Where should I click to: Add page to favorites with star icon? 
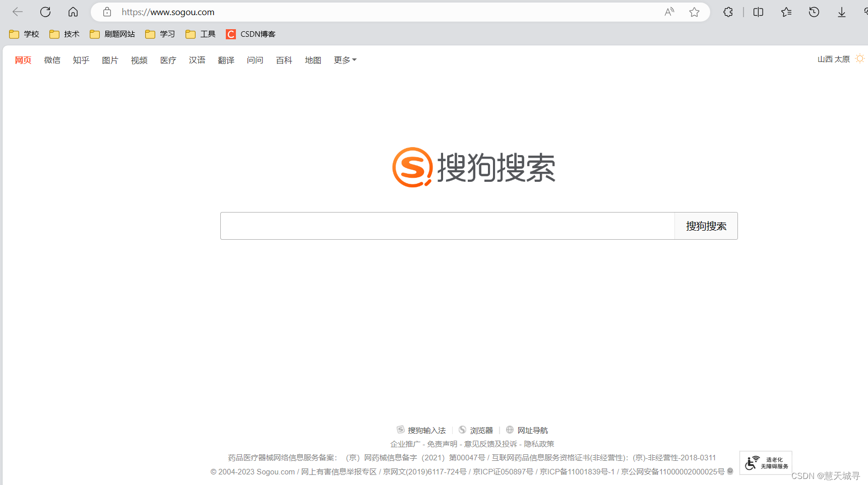click(x=694, y=12)
